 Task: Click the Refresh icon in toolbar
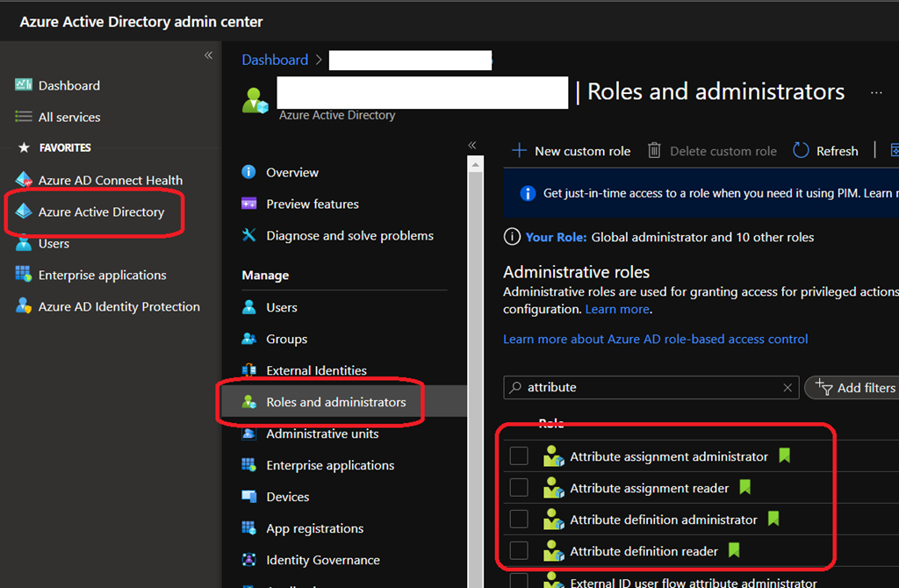pyautogui.click(x=801, y=151)
